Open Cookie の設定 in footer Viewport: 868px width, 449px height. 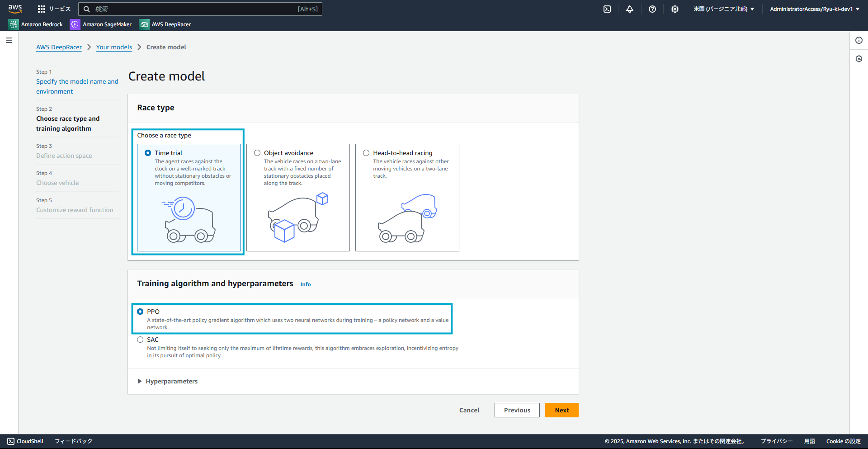[843, 441]
